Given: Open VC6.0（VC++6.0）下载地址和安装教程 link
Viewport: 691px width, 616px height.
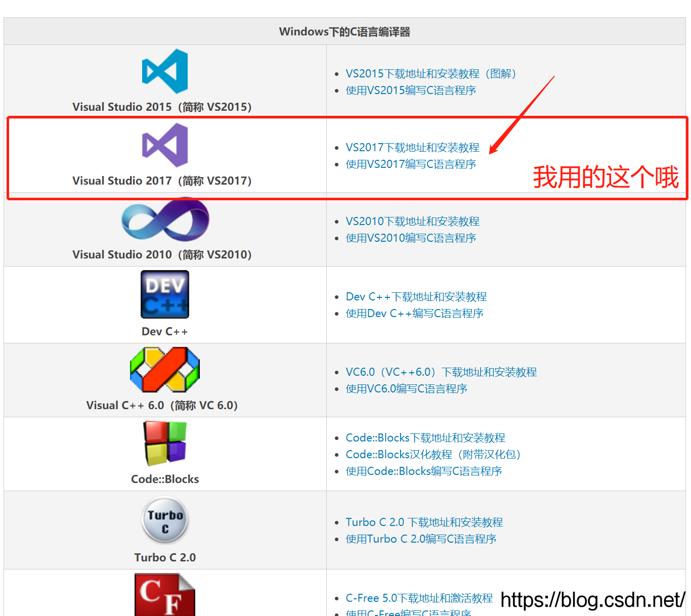Looking at the screenshot, I should click(441, 372).
